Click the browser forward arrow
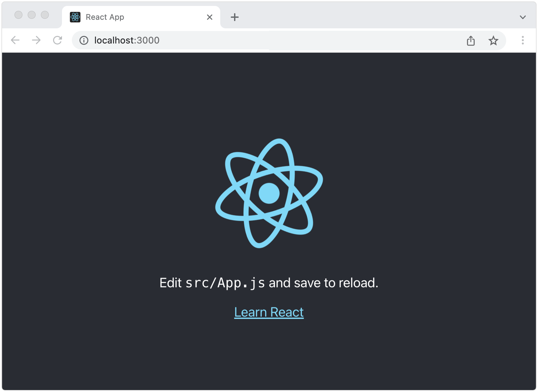Screen dimensions: 538x392 [x=36, y=40]
